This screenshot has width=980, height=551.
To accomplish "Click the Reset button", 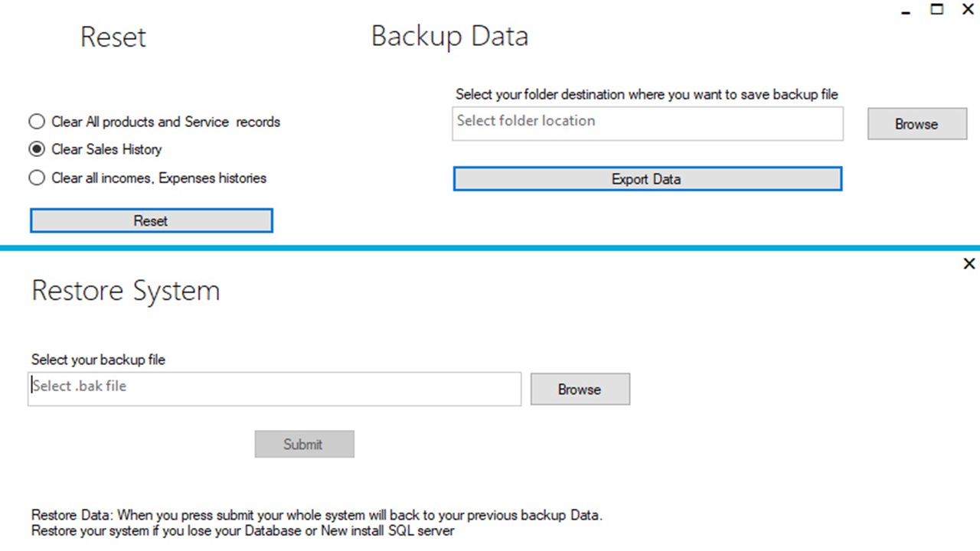I will (x=151, y=220).
